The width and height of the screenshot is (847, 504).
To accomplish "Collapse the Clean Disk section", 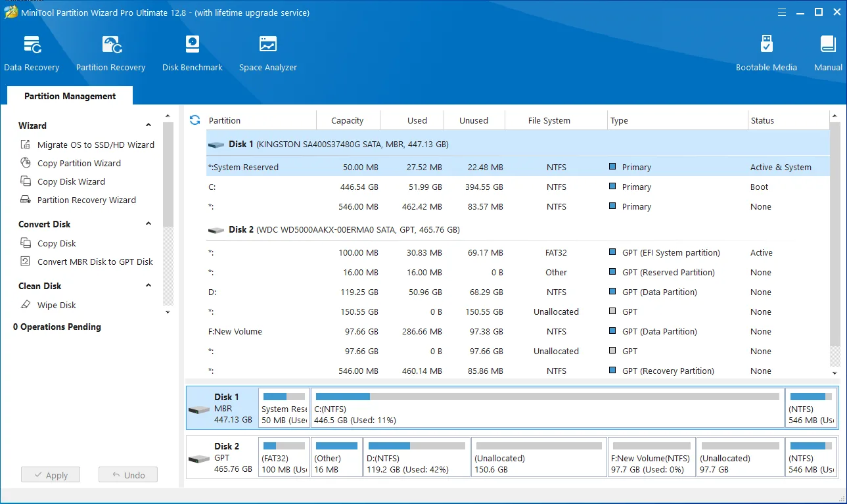I will pyautogui.click(x=148, y=285).
